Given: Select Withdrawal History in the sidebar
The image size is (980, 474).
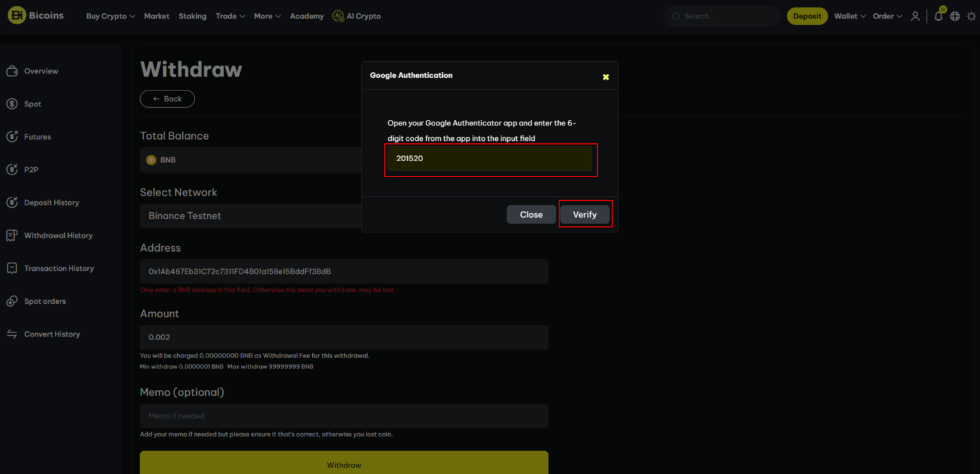Looking at the screenshot, I should point(58,236).
